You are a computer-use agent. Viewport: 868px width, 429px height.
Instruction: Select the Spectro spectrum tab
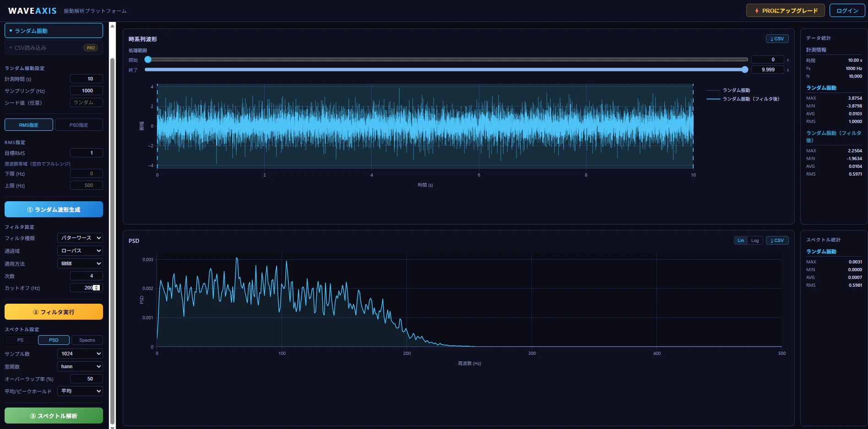87,340
